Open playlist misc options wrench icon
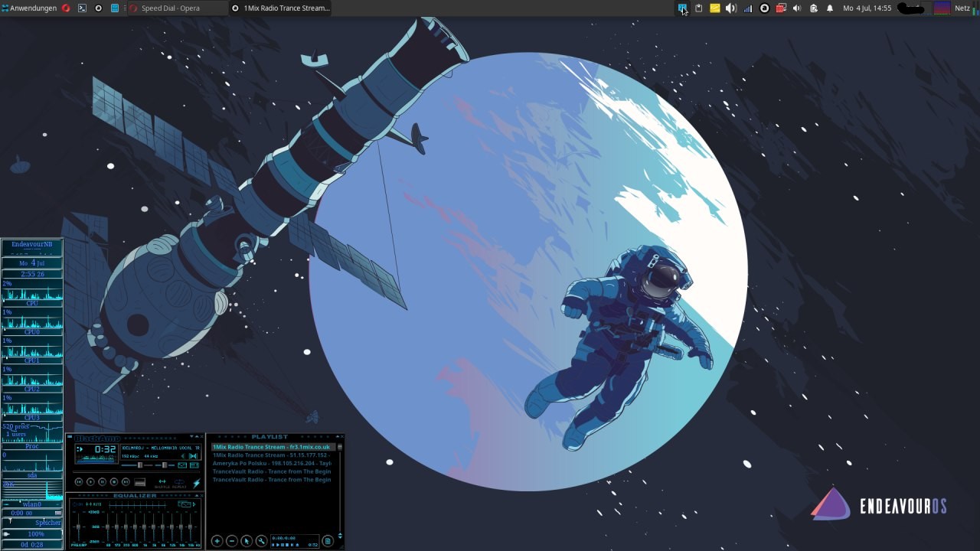The image size is (980, 551). [x=261, y=541]
